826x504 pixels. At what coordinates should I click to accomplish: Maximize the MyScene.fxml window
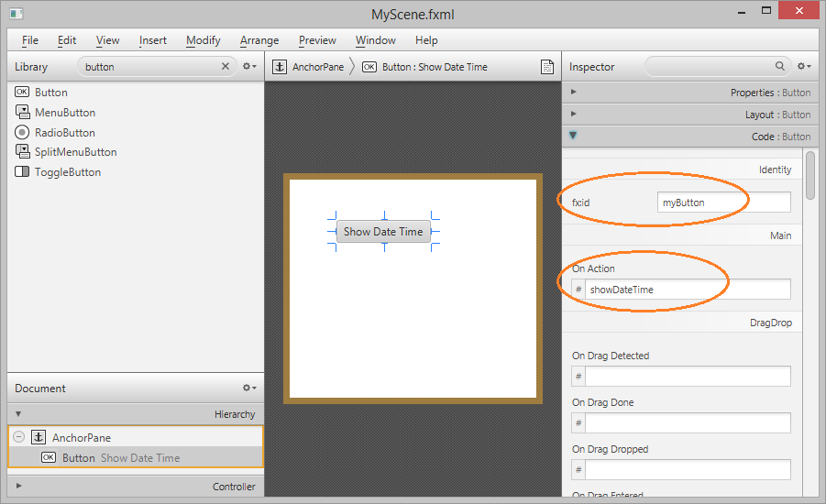click(766, 10)
